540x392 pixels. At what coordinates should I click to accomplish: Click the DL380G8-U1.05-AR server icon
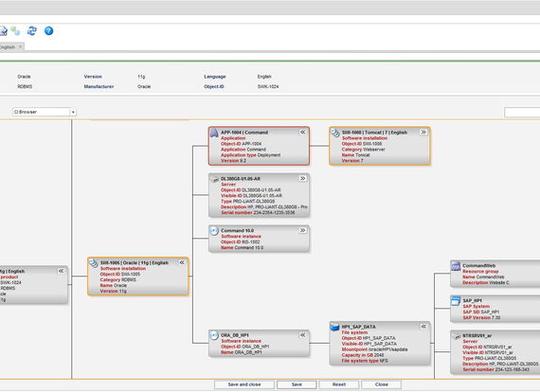[214, 179]
